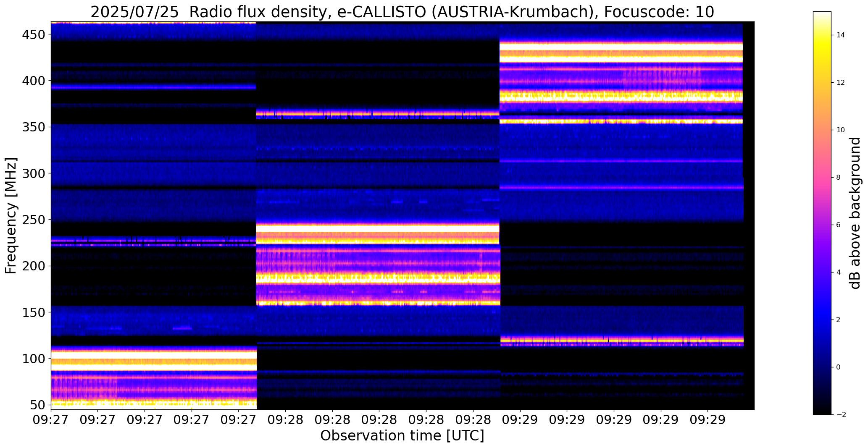
Task: Click the colorbar tick labeled 12
Action: tap(841, 83)
